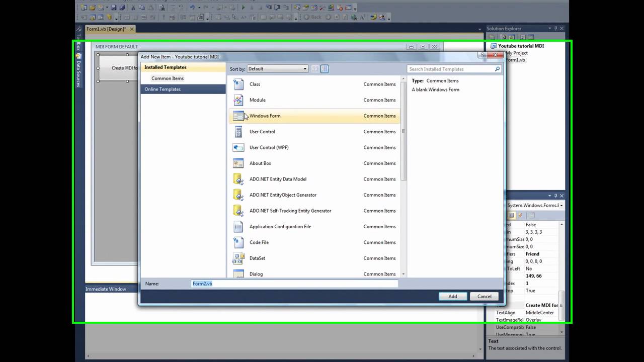Click the template list scroll down arrow
644x362 pixels.
tap(404, 274)
